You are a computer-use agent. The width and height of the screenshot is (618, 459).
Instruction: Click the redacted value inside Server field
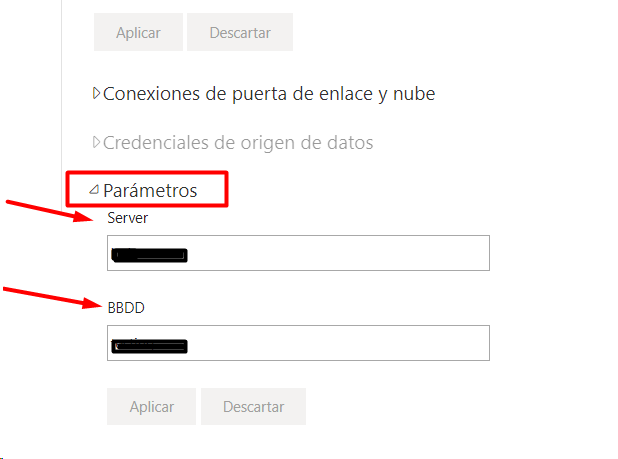click(x=149, y=255)
